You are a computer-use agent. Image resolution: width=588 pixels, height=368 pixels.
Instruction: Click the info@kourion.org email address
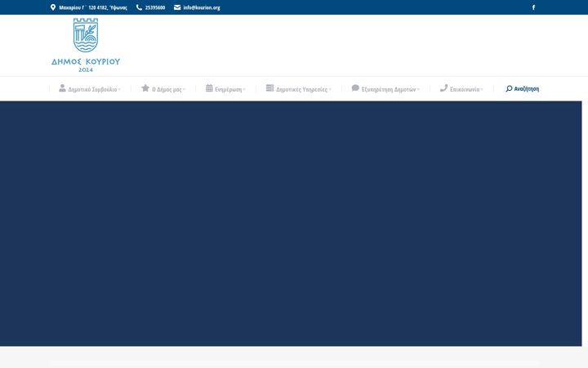tap(202, 7)
